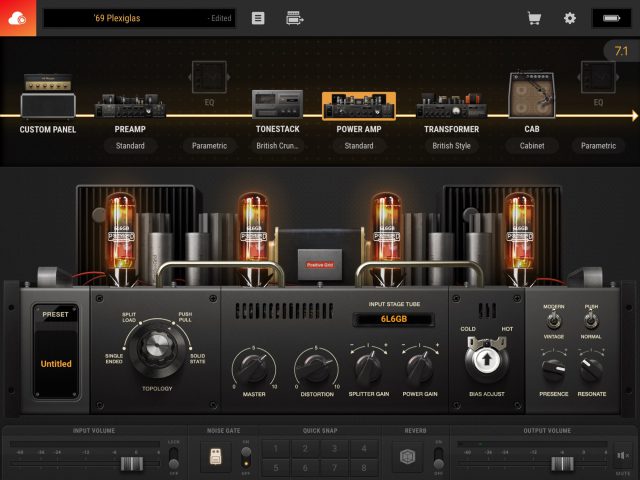Viewport: 640px width, 480px height.
Task: Click the Bias Adjust arrow knob
Action: (487, 360)
